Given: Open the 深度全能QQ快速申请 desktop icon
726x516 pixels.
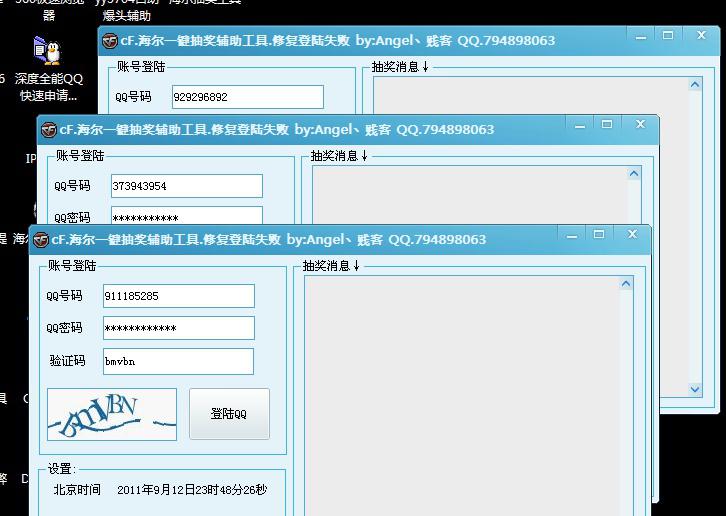Looking at the screenshot, I should pos(48,69).
